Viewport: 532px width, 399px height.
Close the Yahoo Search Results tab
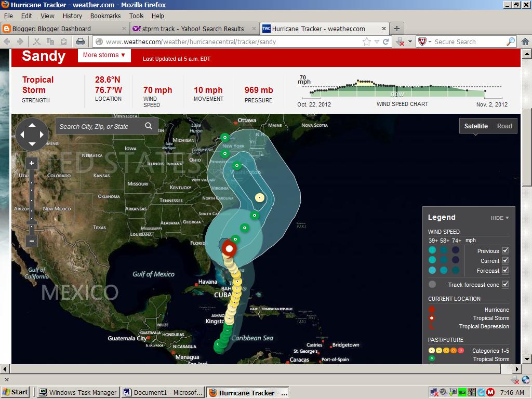pos(254,29)
